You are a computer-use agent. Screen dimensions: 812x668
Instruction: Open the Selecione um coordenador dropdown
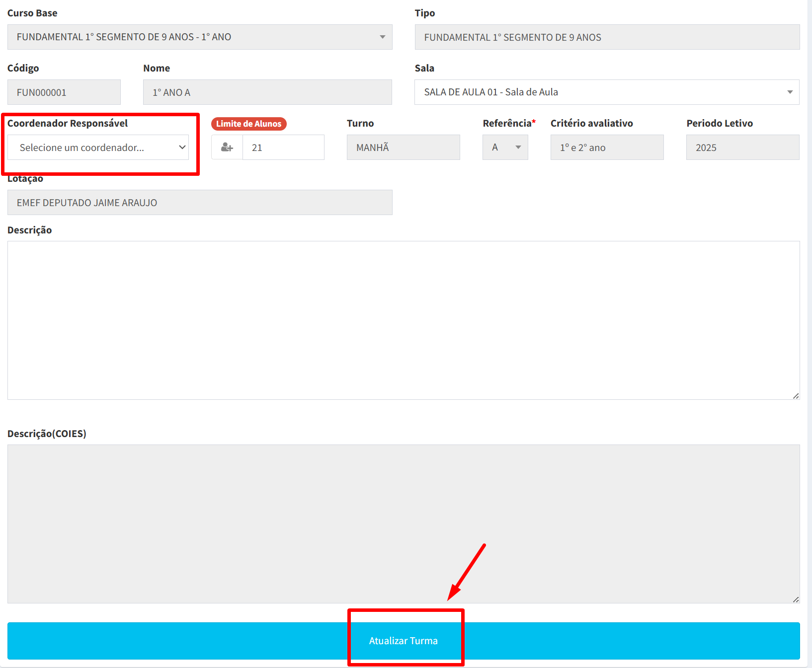click(98, 148)
